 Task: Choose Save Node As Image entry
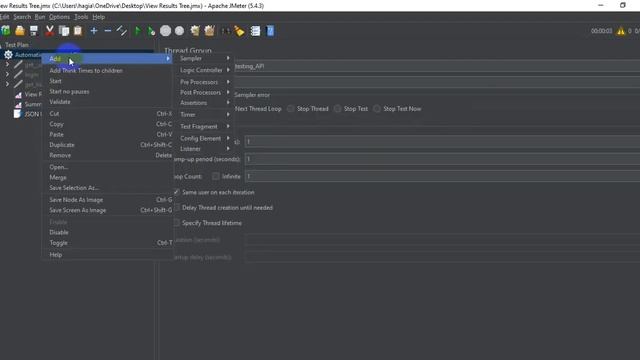click(x=107, y=200)
